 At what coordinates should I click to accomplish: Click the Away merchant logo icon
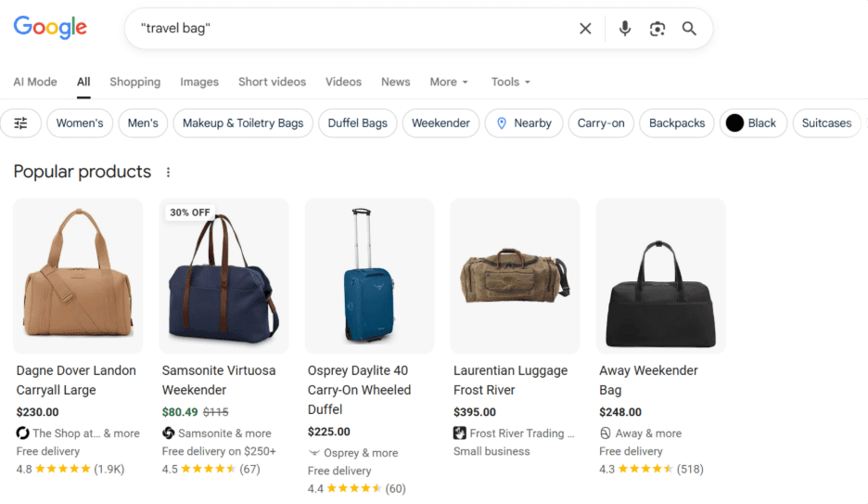pyautogui.click(x=605, y=433)
